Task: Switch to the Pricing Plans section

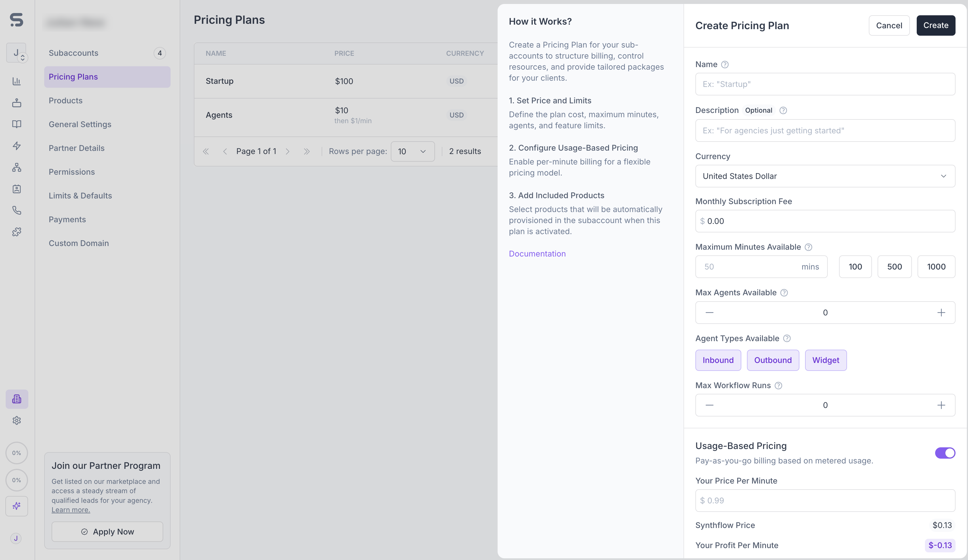Action: (x=73, y=77)
